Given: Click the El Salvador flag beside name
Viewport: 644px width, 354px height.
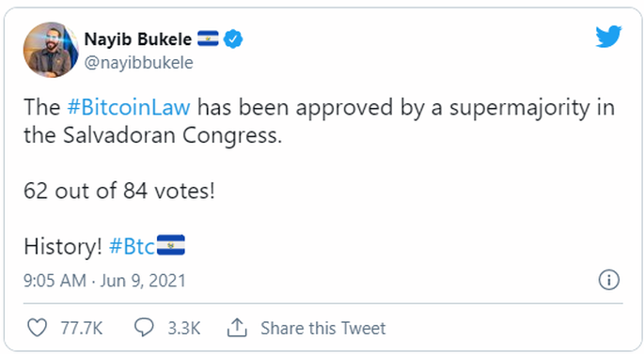Looking at the screenshot, I should (x=208, y=38).
